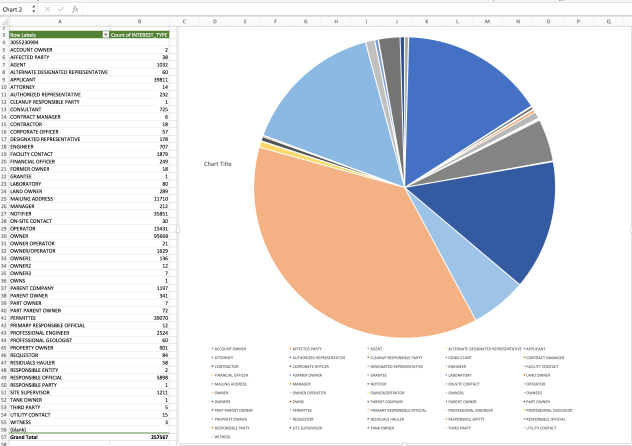The height and width of the screenshot is (446, 632).
Task: Select the Count of INTEREST_TYPE header cell
Action: click(139, 34)
